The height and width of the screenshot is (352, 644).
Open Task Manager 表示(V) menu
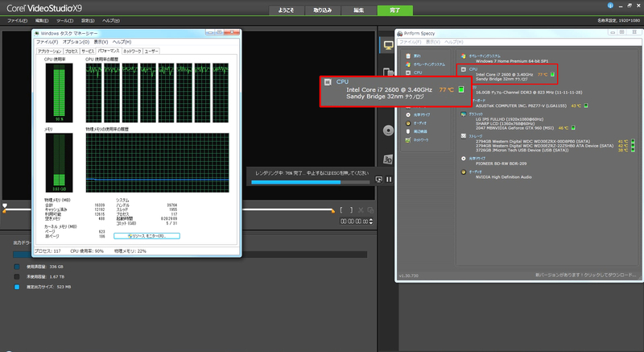(x=101, y=42)
